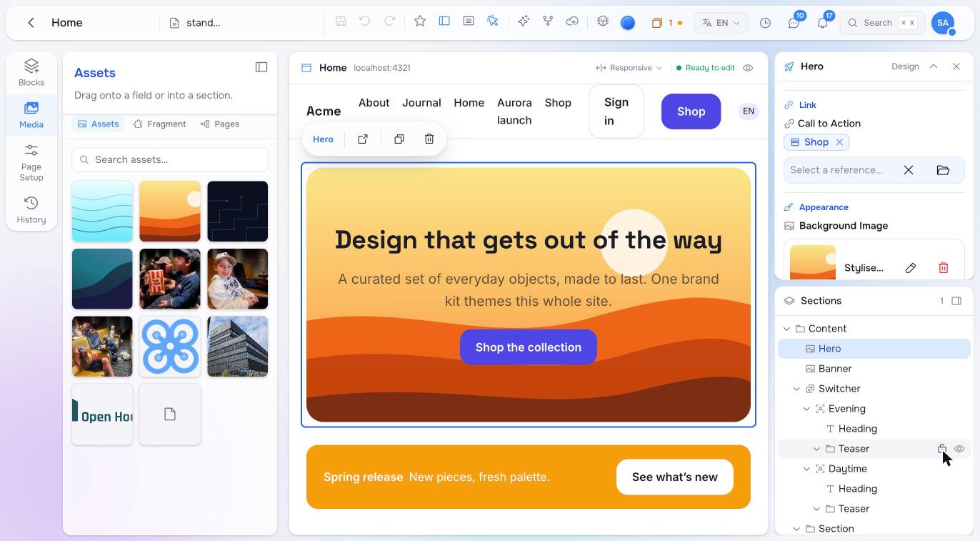This screenshot has height=541, width=980.
Task: Click the branch workflow icon in toolbar
Action: click(548, 21)
